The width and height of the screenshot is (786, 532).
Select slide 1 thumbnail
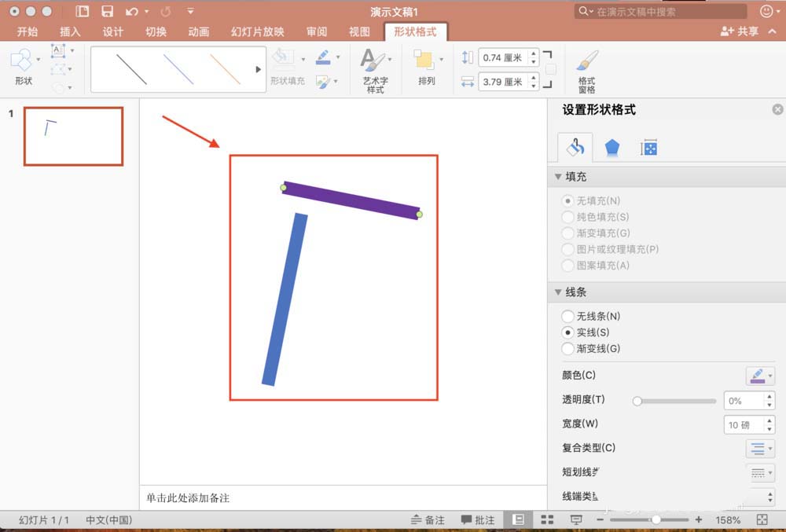(73, 136)
